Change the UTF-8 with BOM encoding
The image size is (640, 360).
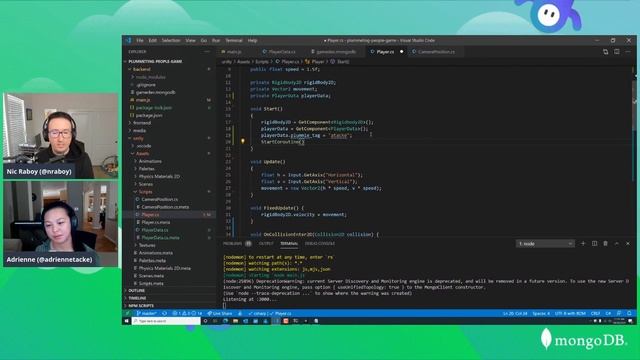570,313
